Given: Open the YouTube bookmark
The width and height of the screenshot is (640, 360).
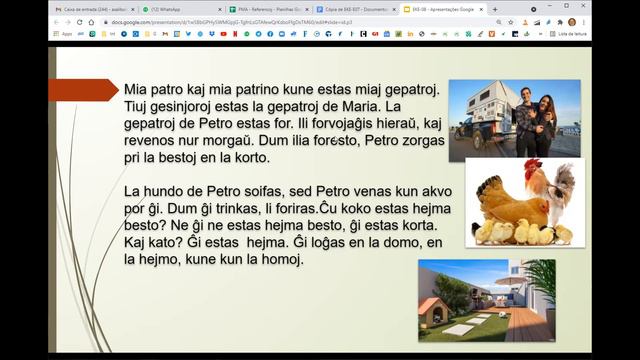Looking at the screenshot, I should (x=223, y=34).
